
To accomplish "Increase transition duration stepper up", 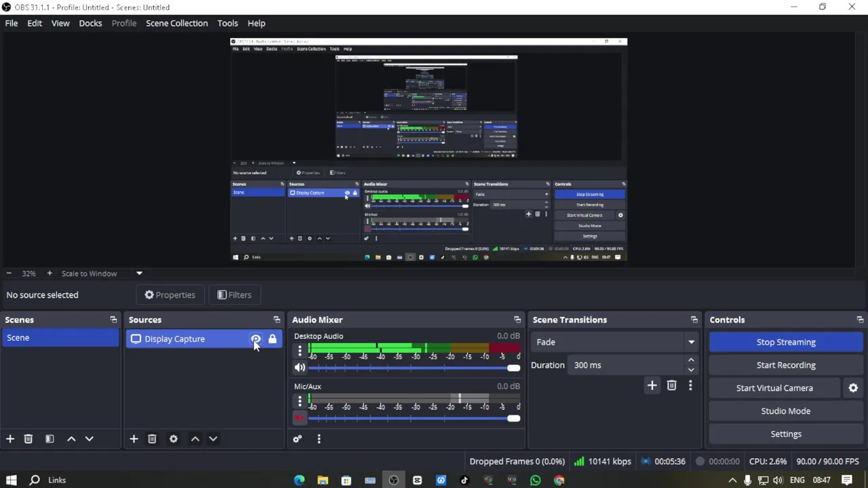I will (x=691, y=361).
